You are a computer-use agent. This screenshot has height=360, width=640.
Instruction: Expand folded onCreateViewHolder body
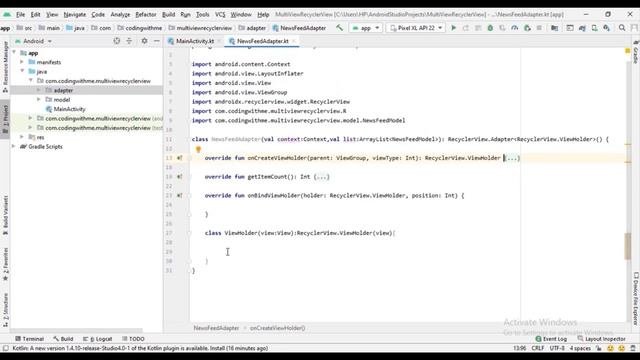coord(512,158)
